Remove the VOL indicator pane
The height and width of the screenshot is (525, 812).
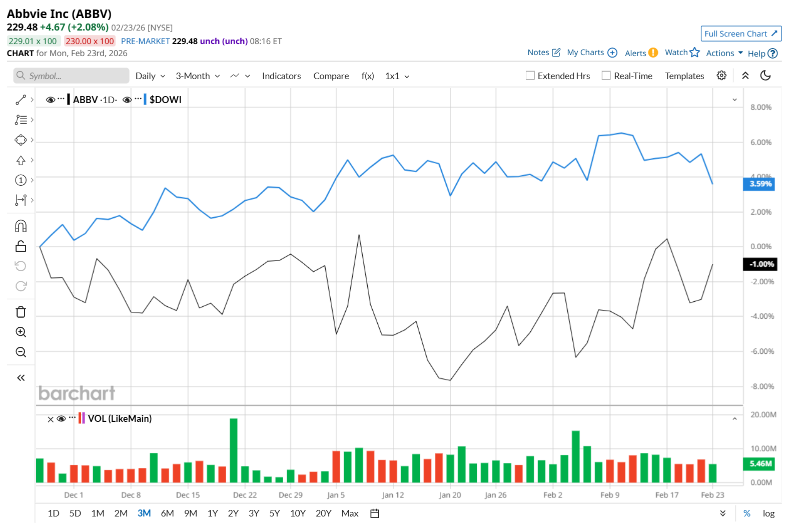(51, 419)
